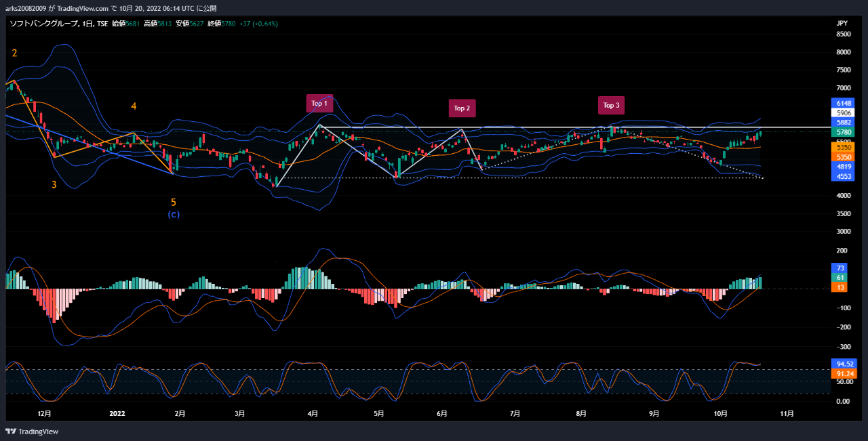
Task: Click the green 5780 current price tag
Action: click(844, 133)
